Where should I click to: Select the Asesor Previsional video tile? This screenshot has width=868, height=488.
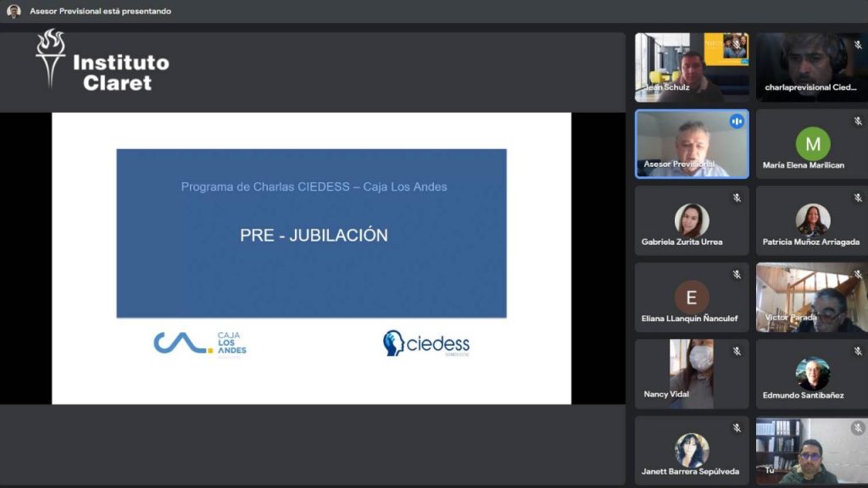coord(692,145)
